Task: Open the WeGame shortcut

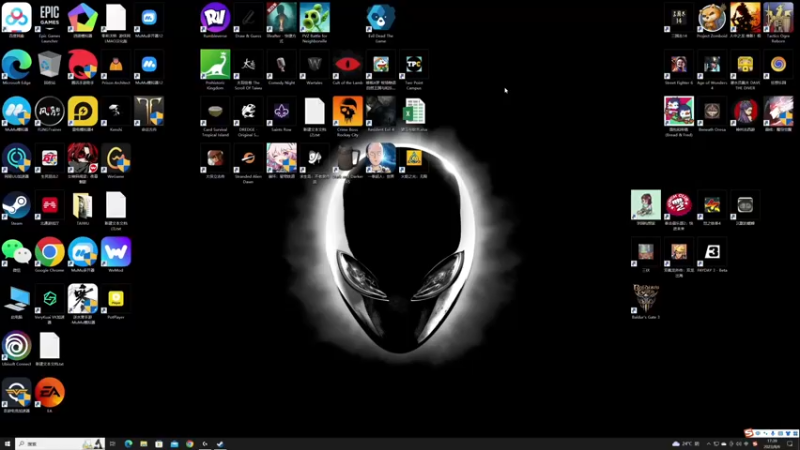Action: [x=116, y=162]
